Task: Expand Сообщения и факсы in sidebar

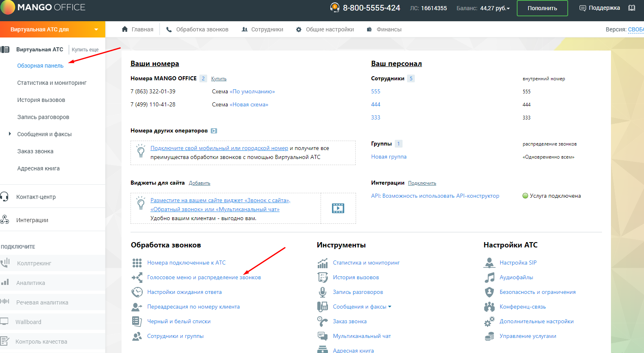Action: [x=10, y=134]
